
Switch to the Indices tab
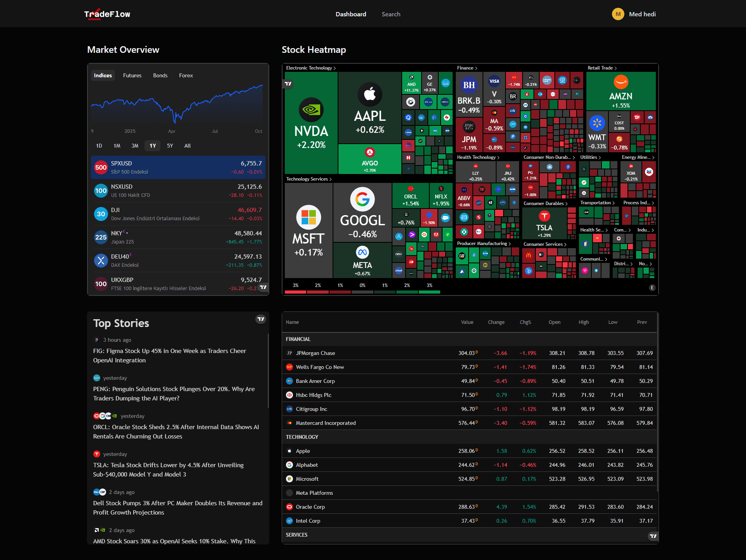point(103,75)
